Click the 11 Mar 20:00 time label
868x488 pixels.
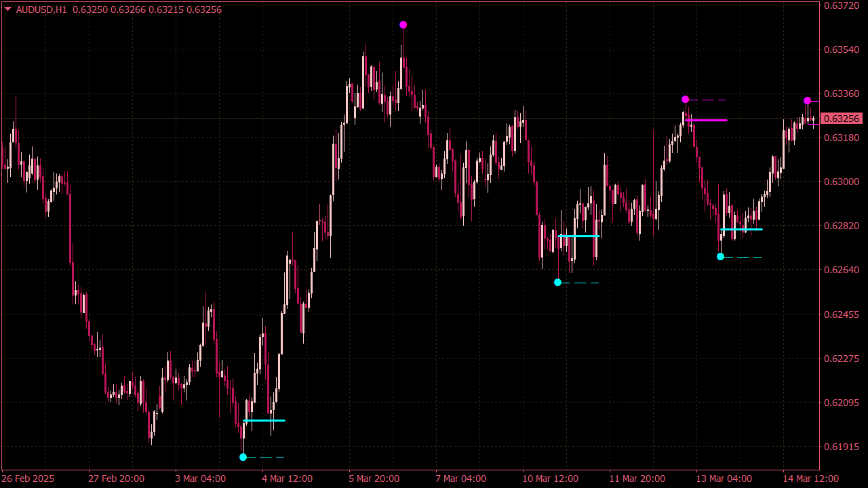637,479
